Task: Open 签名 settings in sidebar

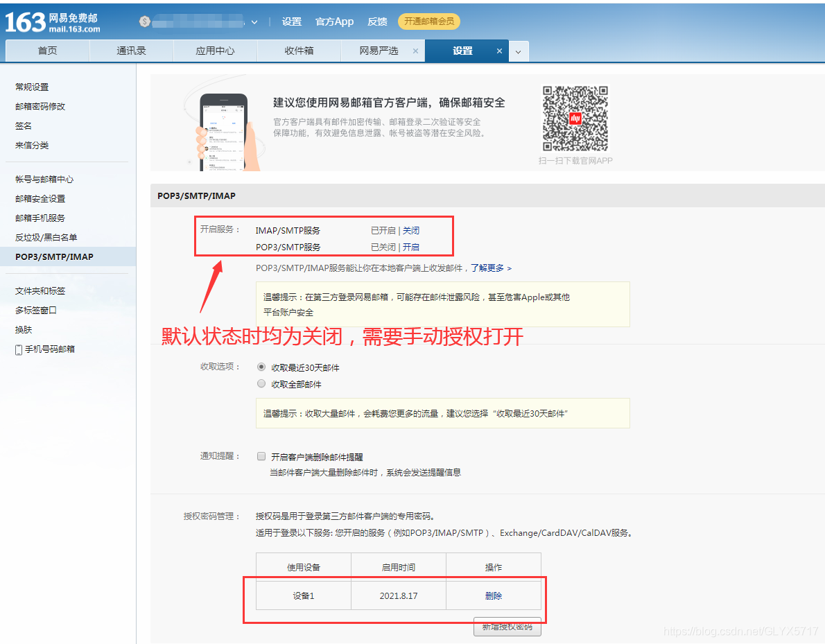Action: click(x=24, y=125)
